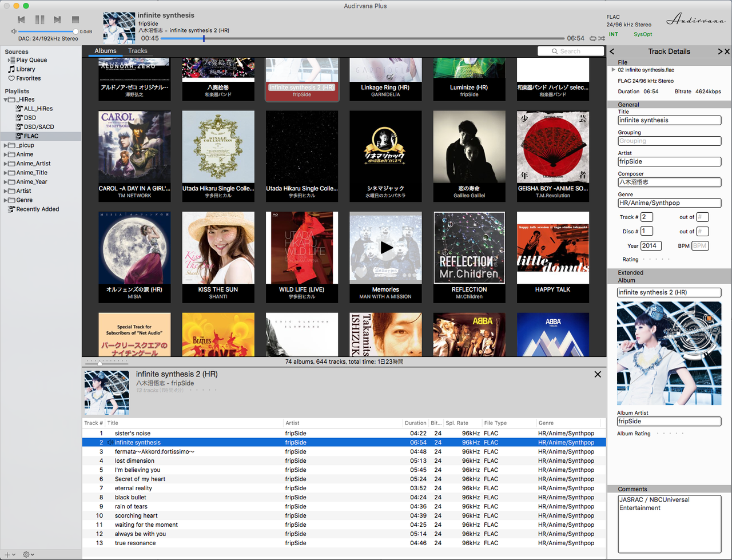Collapse the _HiRes playlist folder

click(x=5, y=100)
